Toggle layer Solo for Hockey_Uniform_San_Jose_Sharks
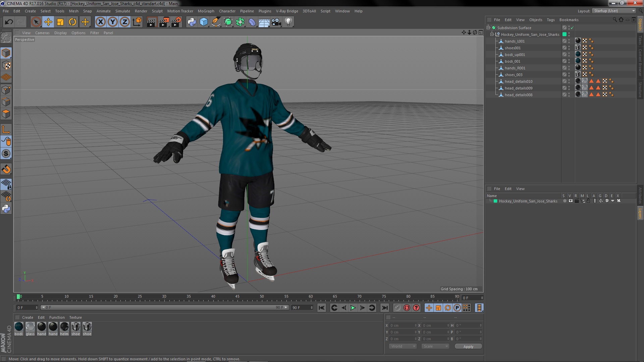 (565, 201)
